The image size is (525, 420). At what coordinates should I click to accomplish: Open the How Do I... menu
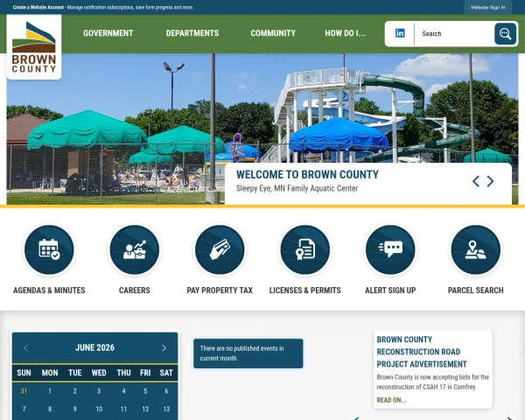(x=346, y=33)
